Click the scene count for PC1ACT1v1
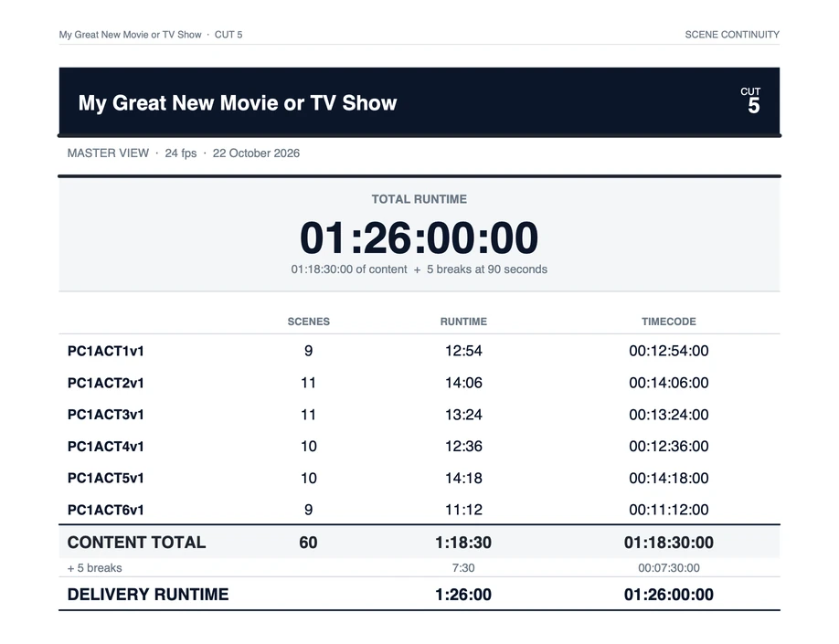This screenshot has height=644, width=839. point(309,351)
